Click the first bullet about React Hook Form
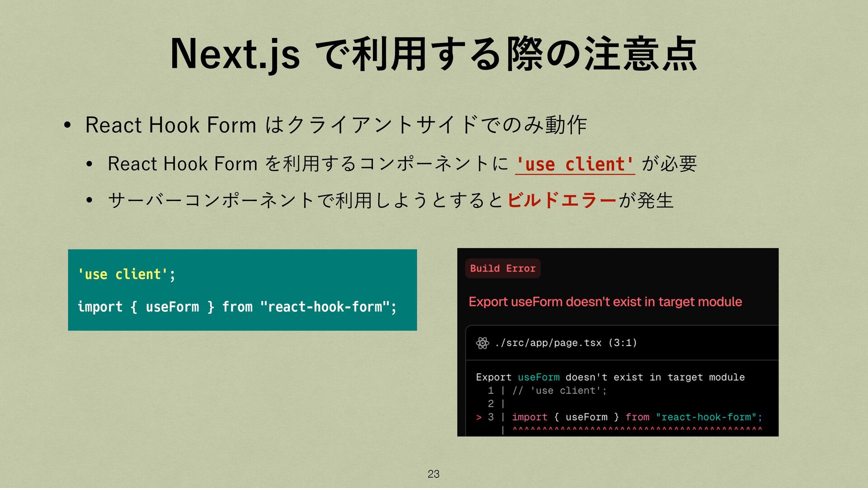868x488 pixels. [x=335, y=125]
